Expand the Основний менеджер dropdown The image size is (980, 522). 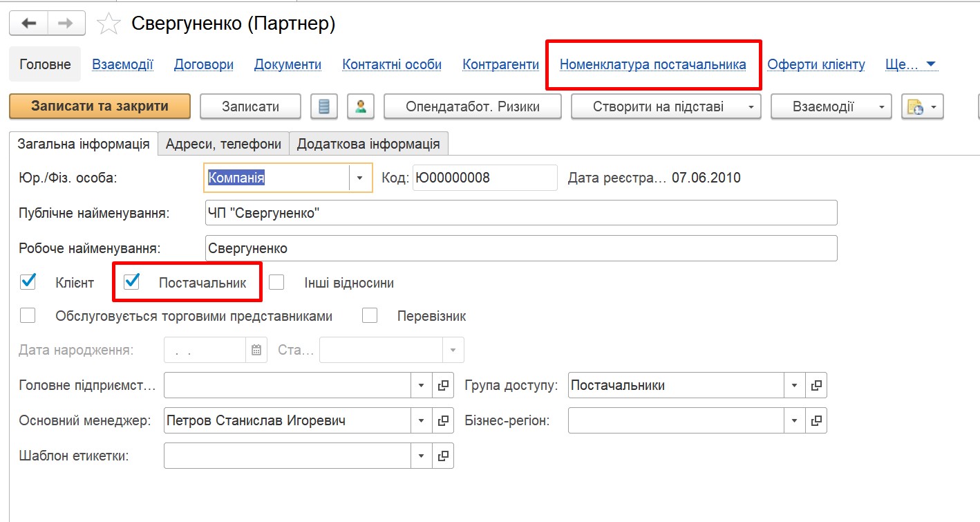click(x=422, y=420)
